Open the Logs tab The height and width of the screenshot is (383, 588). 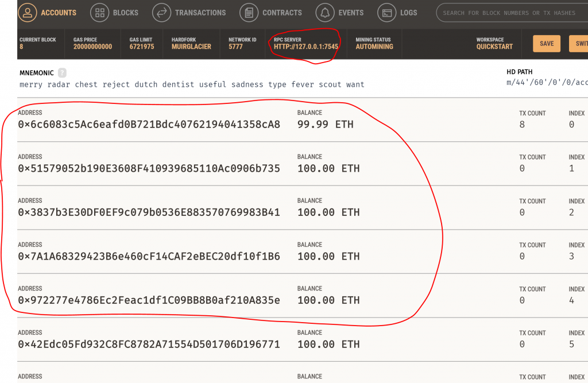(408, 13)
